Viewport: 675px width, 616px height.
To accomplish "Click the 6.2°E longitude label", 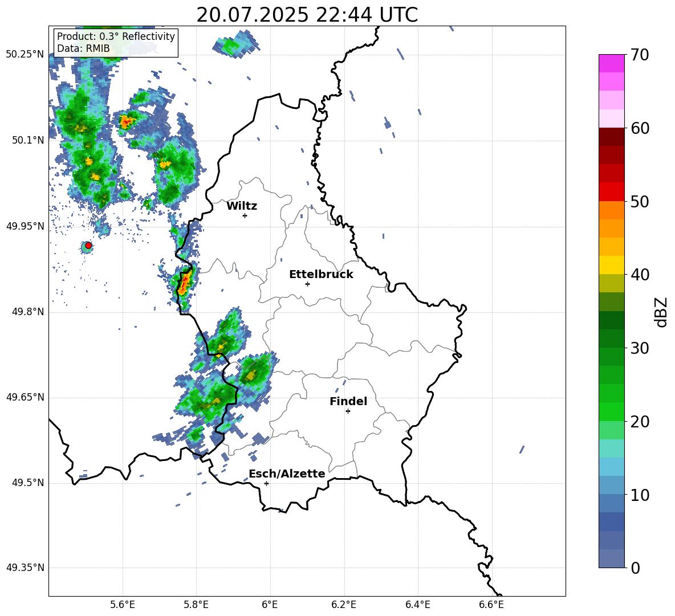I will [344, 605].
